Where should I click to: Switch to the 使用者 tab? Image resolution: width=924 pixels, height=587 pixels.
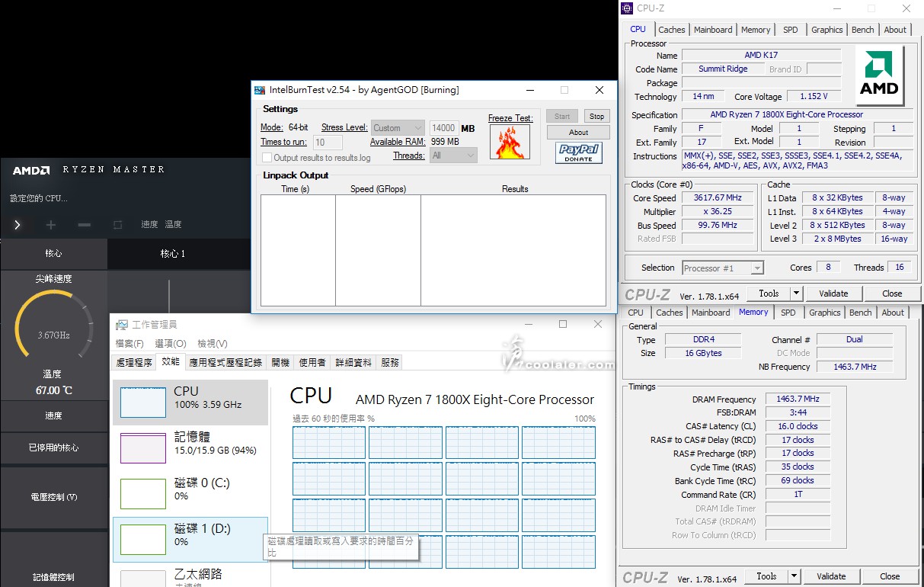tap(312, 363)
